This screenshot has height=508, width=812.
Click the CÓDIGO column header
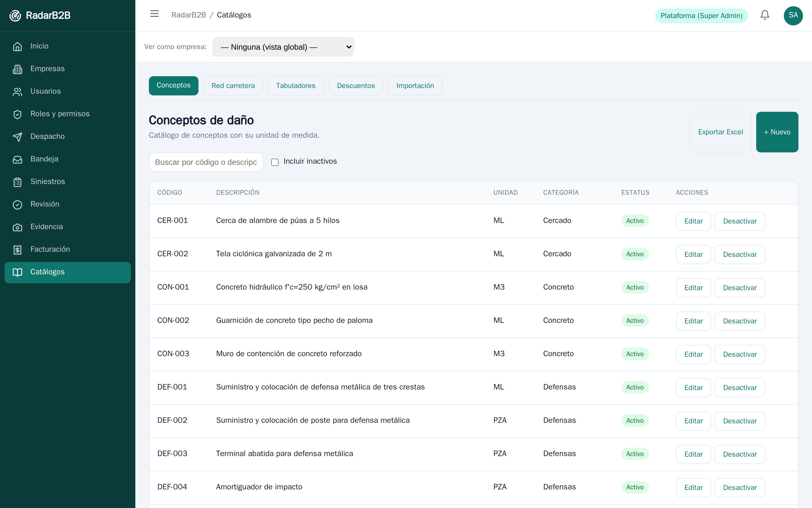click(x=169, y=192)
